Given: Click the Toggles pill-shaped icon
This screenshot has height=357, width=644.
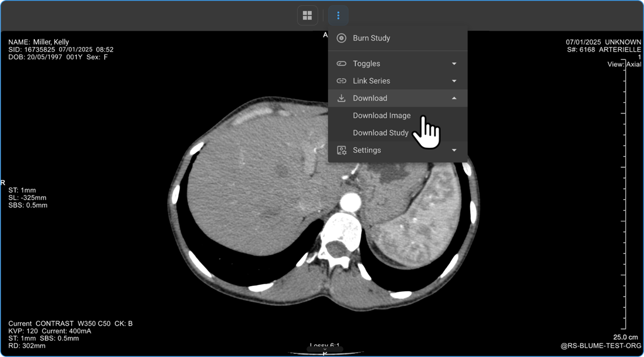Looking at the screenshot, I should [x=341, y=63].
